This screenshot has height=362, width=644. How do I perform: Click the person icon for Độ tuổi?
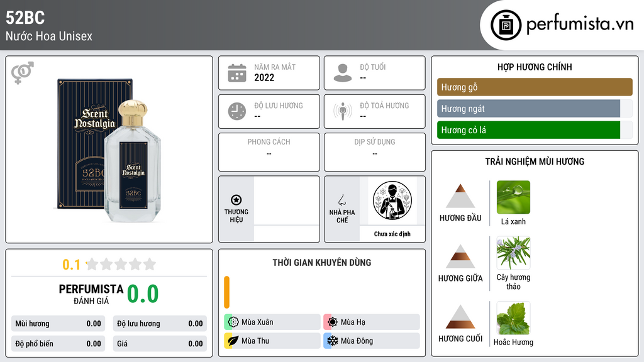click(x=343, y=73)
